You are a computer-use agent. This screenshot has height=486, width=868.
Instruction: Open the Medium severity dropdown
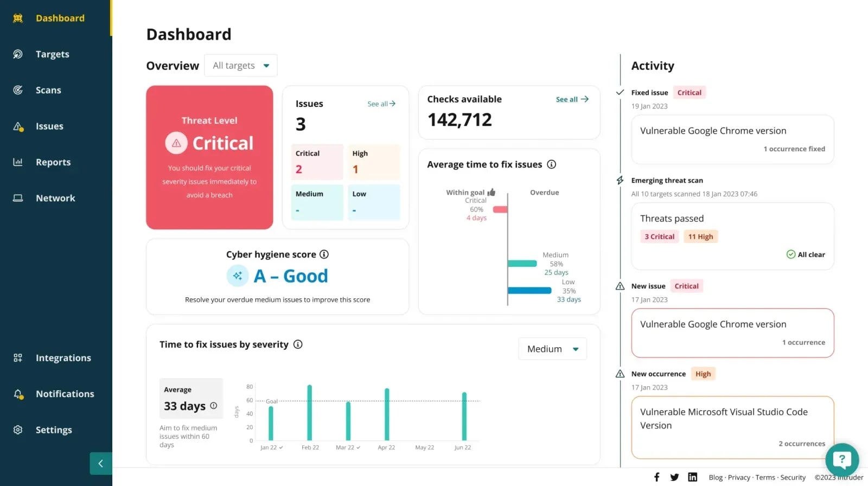(x=552, y=349)
